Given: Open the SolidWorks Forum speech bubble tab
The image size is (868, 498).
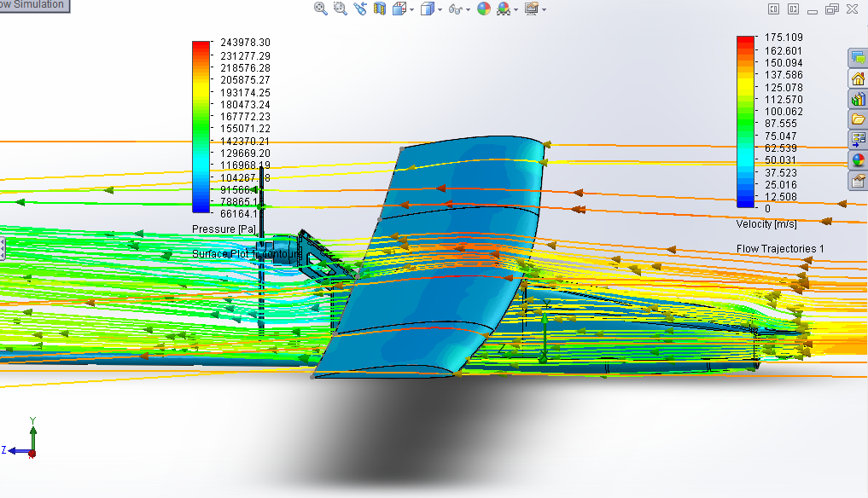Looking at the screenshot, I should point(858,58).
